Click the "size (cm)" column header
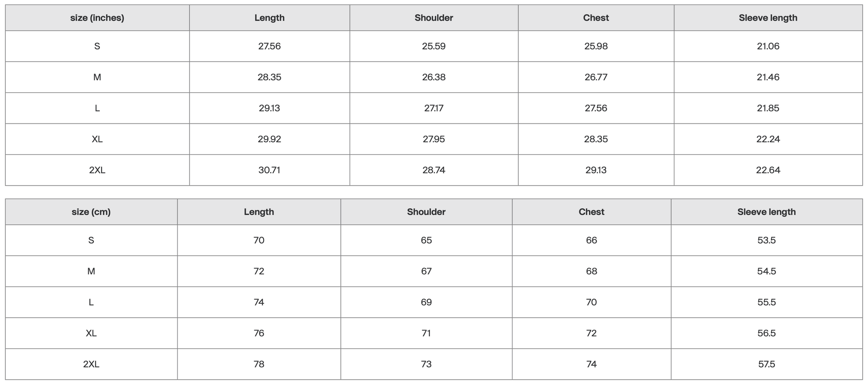The height and width of the screenshot is (385, 868). click(x=91, y=212)
